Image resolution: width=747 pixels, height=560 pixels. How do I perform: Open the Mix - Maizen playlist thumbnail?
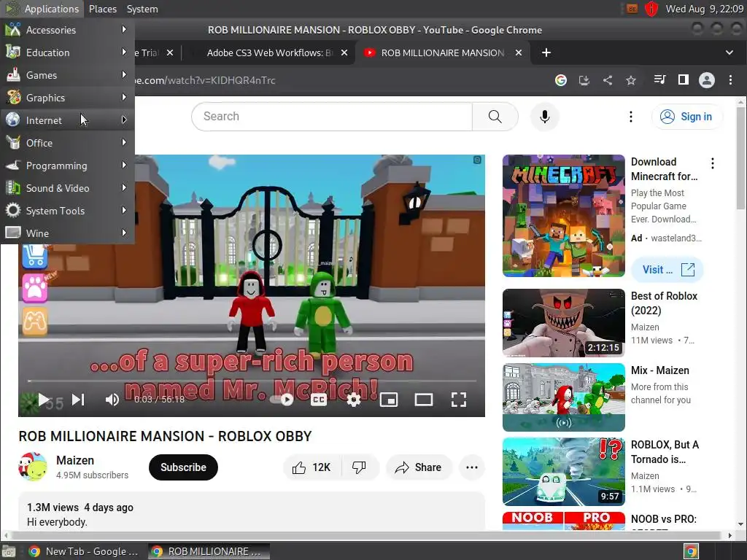564,397
